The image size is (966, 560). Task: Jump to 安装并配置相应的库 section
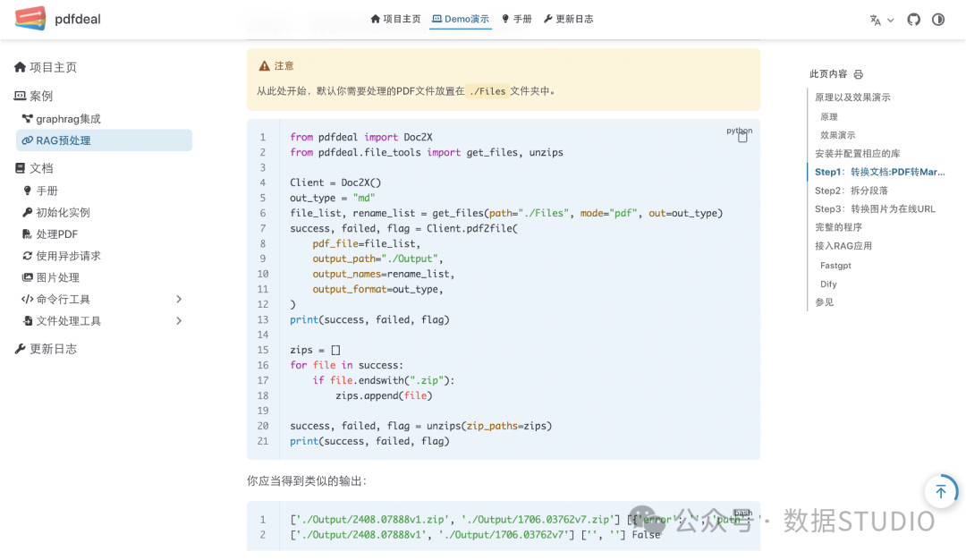858,153
